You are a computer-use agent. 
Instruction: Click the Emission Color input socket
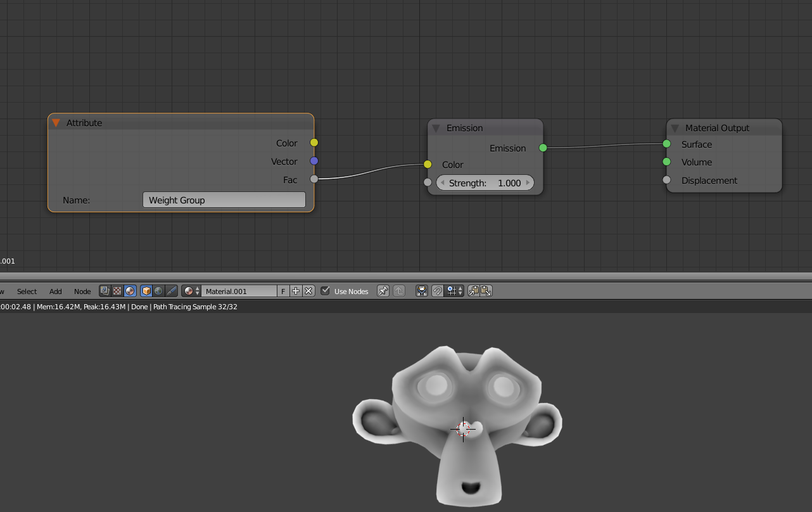pyautogui.click(x=428, y=165)
